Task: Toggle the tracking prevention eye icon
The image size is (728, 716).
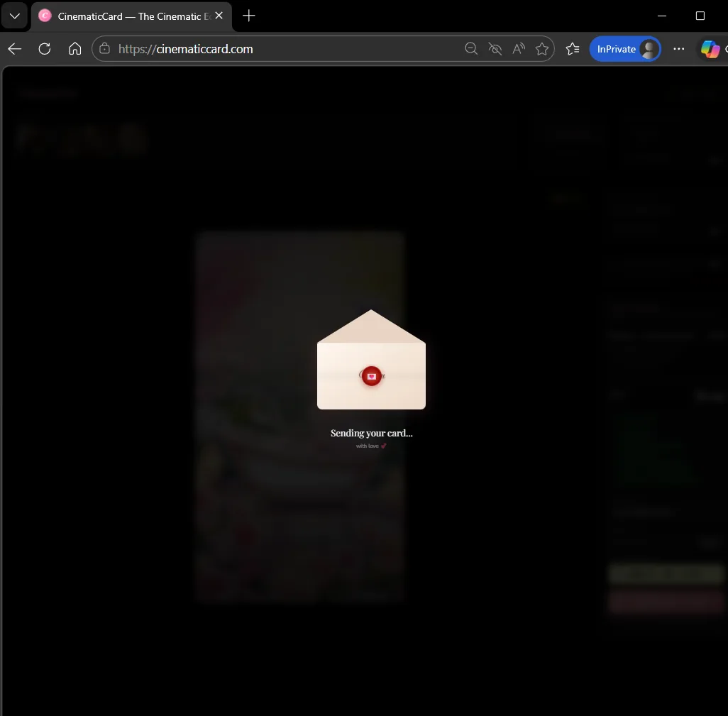Action: click(495, 49)
